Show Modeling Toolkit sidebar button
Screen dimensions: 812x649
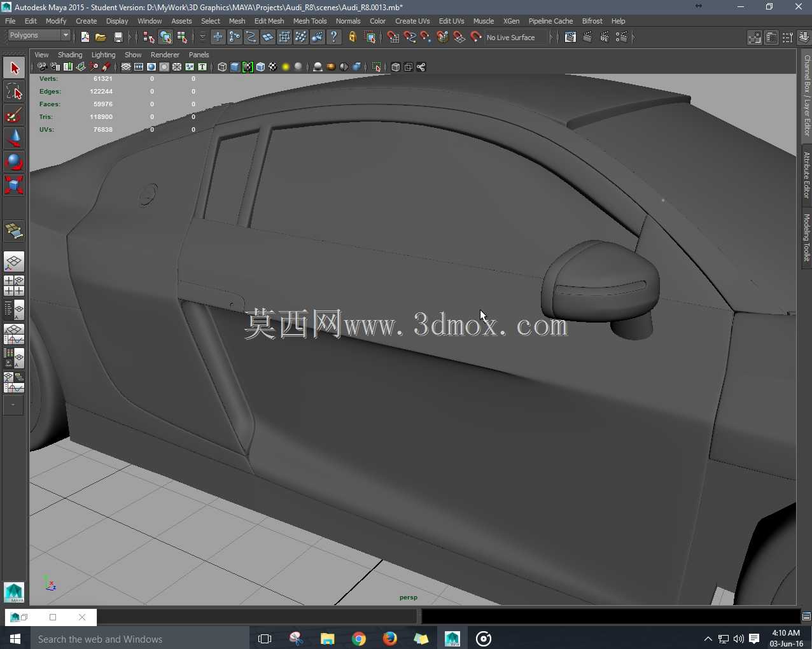tap(754, 38)
